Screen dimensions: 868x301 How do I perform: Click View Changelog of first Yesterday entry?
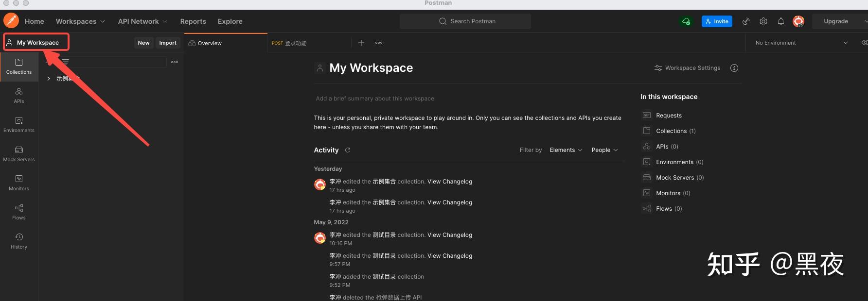click(450, 182)
